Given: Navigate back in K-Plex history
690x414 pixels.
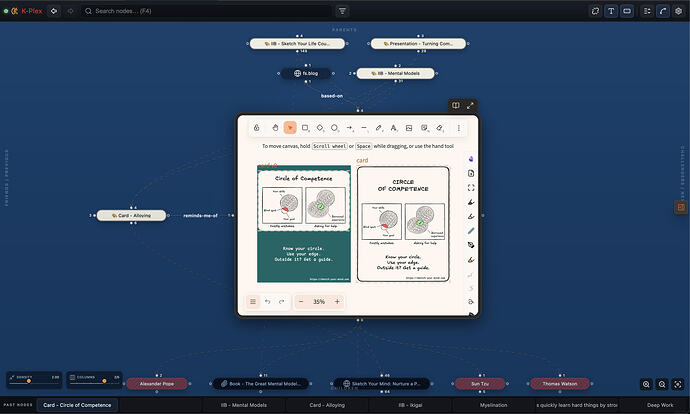Looking at the screenshot, I should point(54,11).
